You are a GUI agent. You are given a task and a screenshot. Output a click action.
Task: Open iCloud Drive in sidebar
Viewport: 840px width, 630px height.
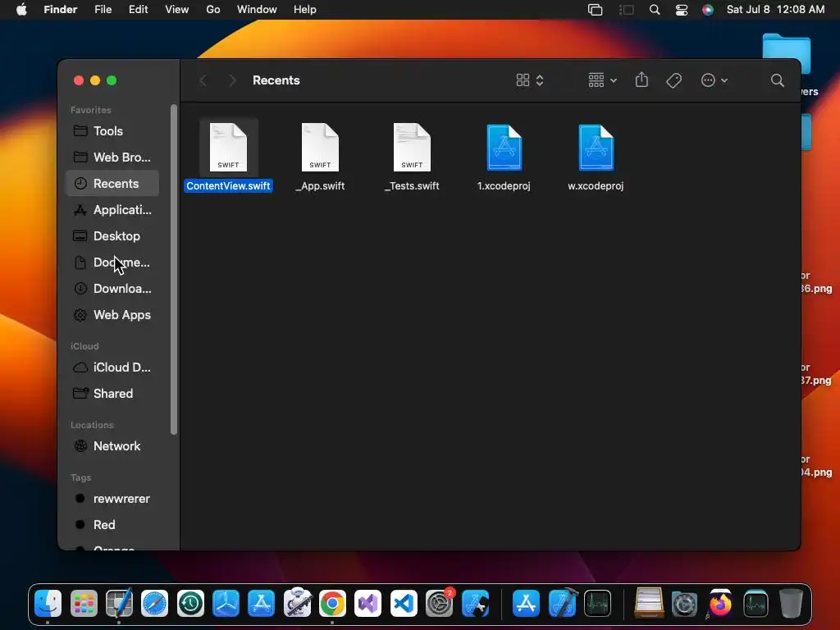(112, 367)
